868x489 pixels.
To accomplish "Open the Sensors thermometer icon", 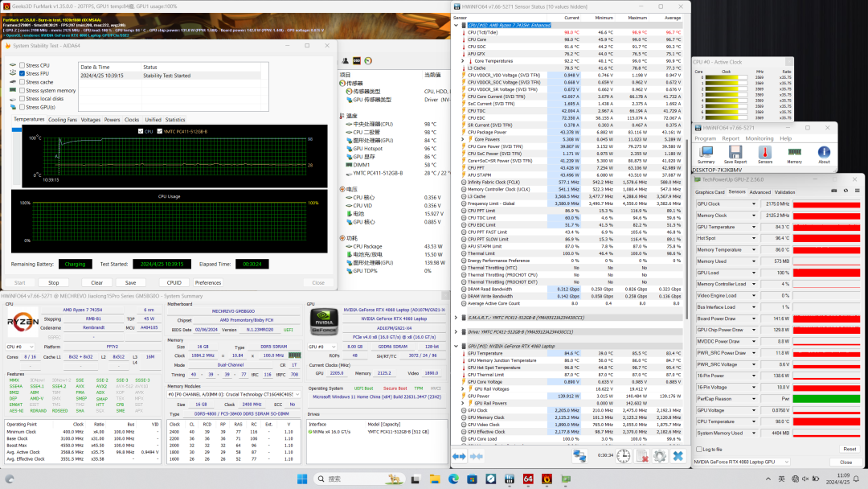I will coord(765,153).
